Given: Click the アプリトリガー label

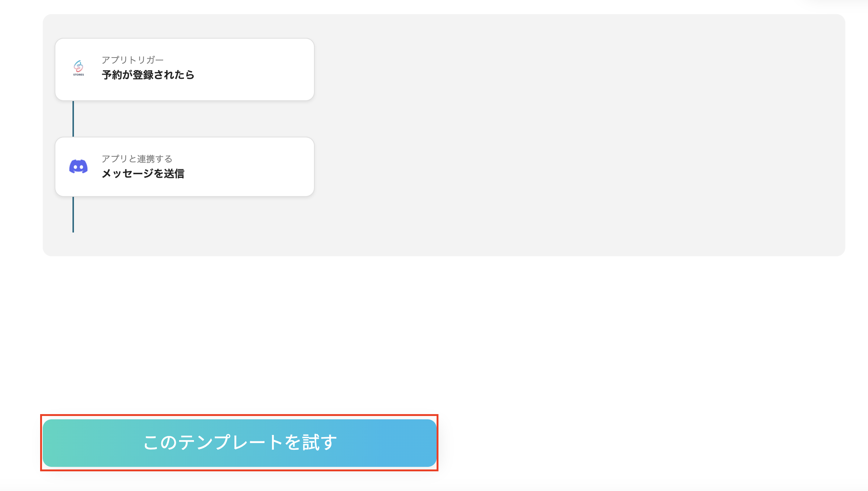Looking at the screenshot, I should tap(133, 59).
